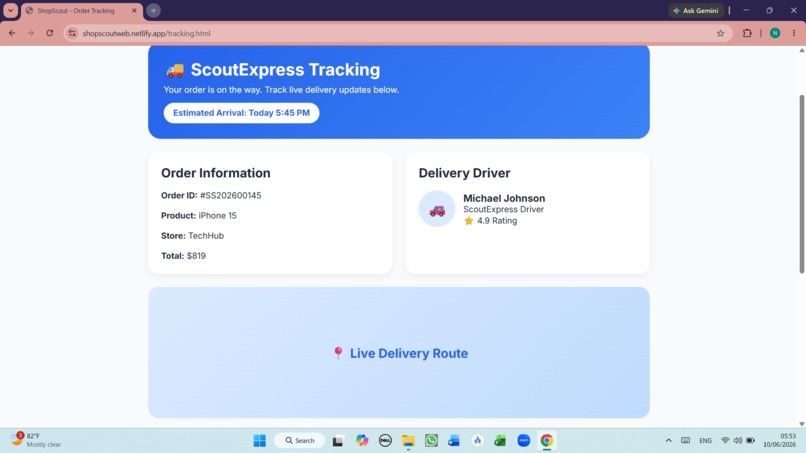Click the browser forward arrow

click(x=31, y=33)
